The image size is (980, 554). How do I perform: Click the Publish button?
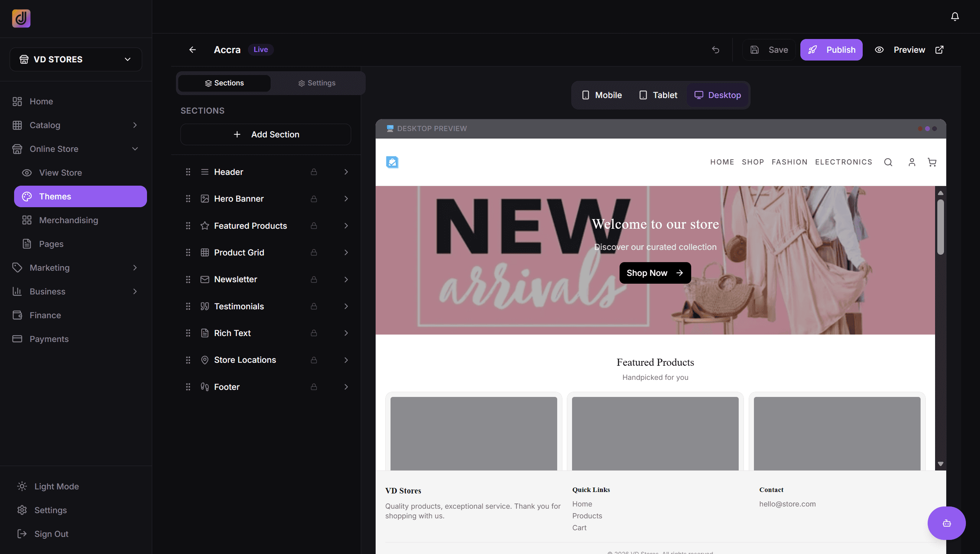pyautogui.click(x=831, y=50)
